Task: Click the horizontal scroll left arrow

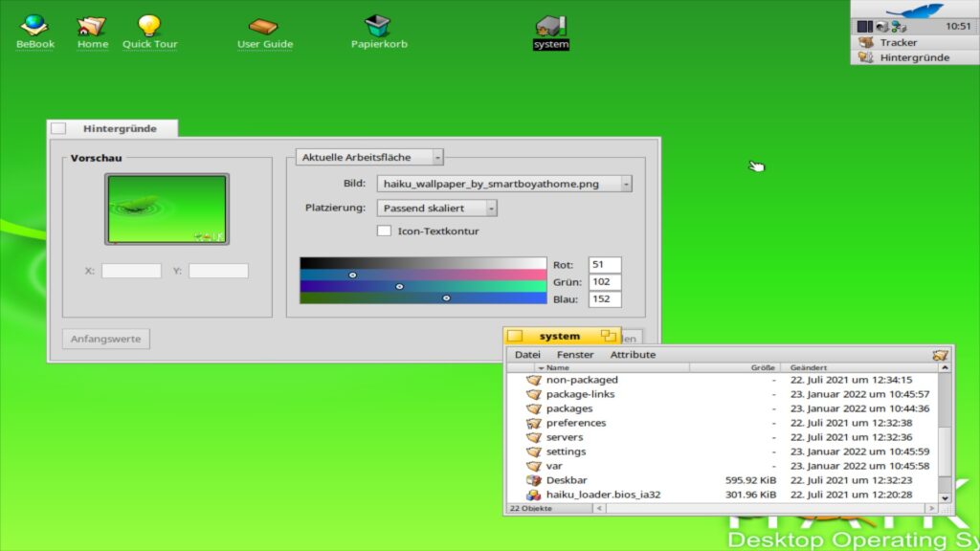Action: click(x=599, y=509)
